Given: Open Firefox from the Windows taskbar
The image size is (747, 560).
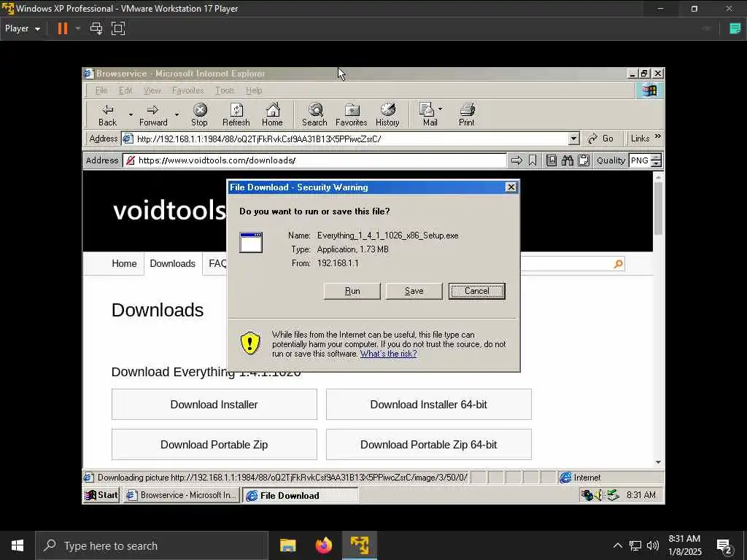Looking at the screenshot, I should 323,545.
